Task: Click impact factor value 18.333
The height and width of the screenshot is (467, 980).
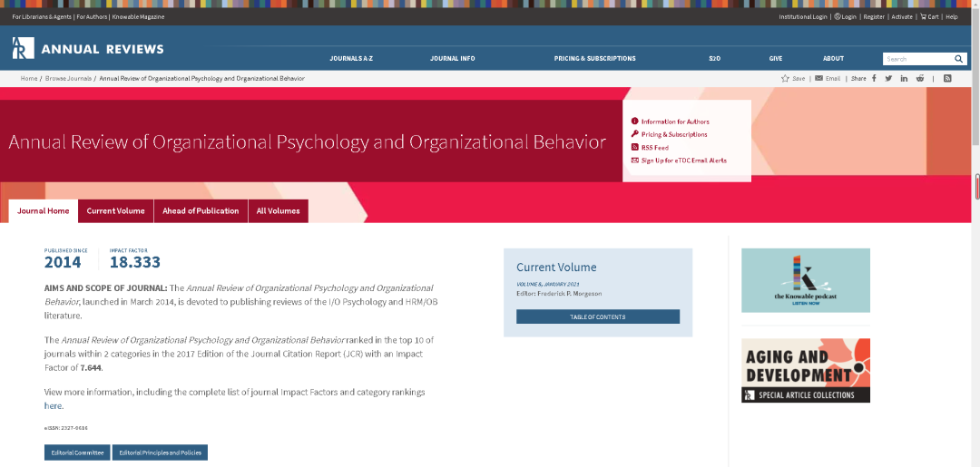Action: click(x=135, y=262)
